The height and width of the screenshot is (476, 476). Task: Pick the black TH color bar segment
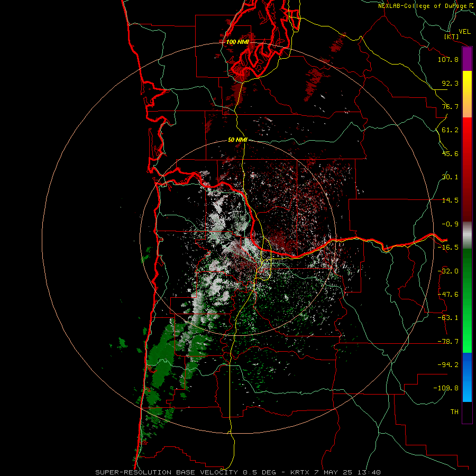[x=467, y=413]
